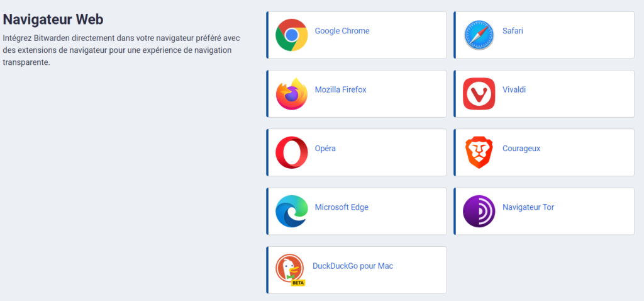Follow the Microsoft Edge link

(x=341, y=207)
